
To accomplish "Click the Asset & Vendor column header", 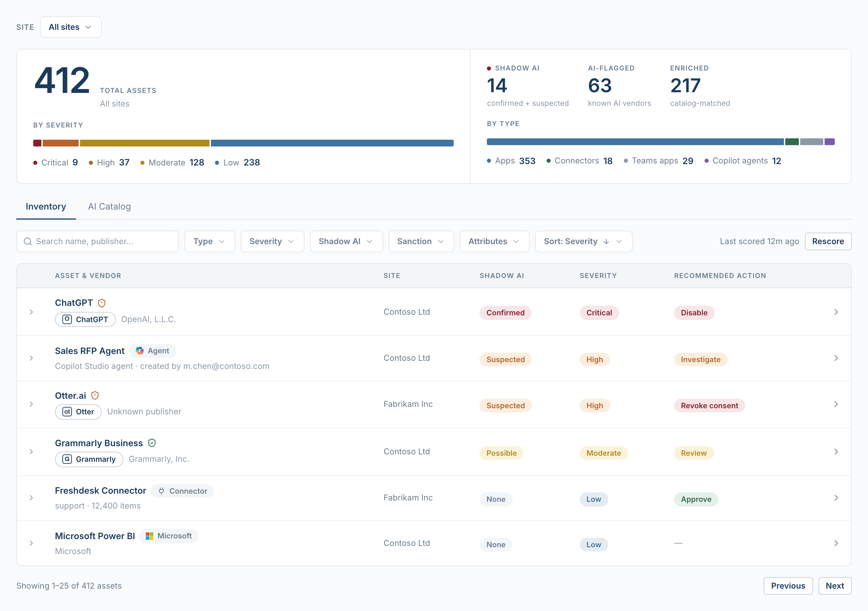I will [88, 276].
